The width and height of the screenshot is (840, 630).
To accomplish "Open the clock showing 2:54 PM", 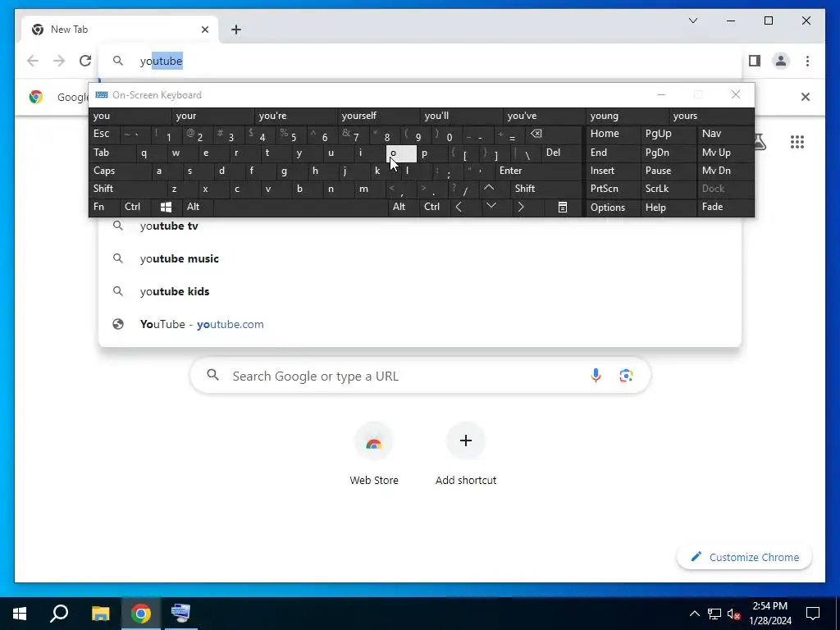I will point(769,614).
